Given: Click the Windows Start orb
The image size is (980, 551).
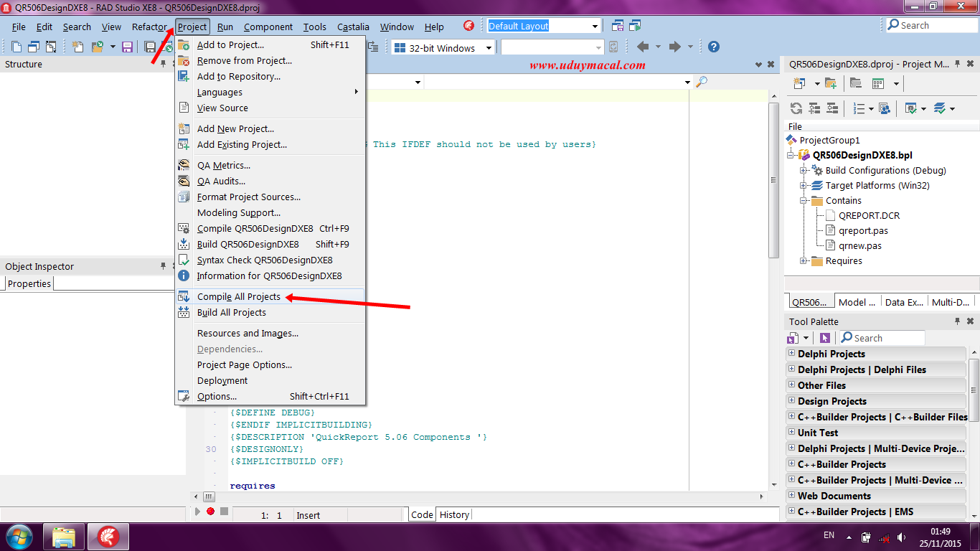Looking at the screenshot, I should tap(18, 536).
